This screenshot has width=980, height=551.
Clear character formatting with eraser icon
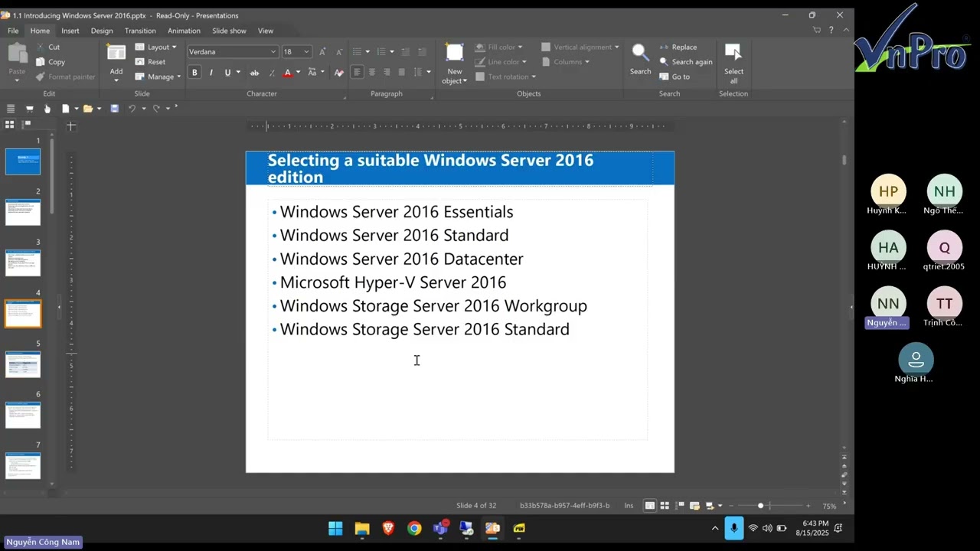point(339,73)
